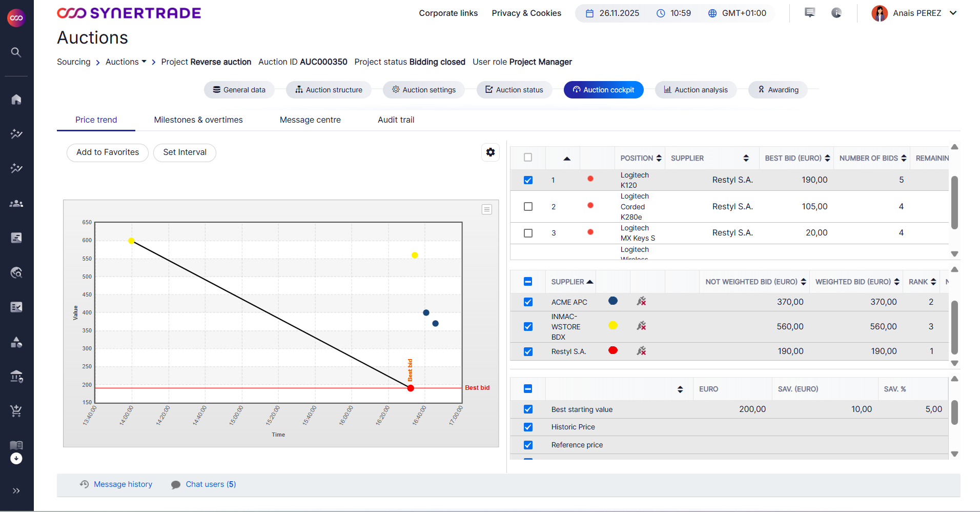The image size is (980, 512).
Task: Open the search icon in the sidebar
Action: tap(16, 52)
